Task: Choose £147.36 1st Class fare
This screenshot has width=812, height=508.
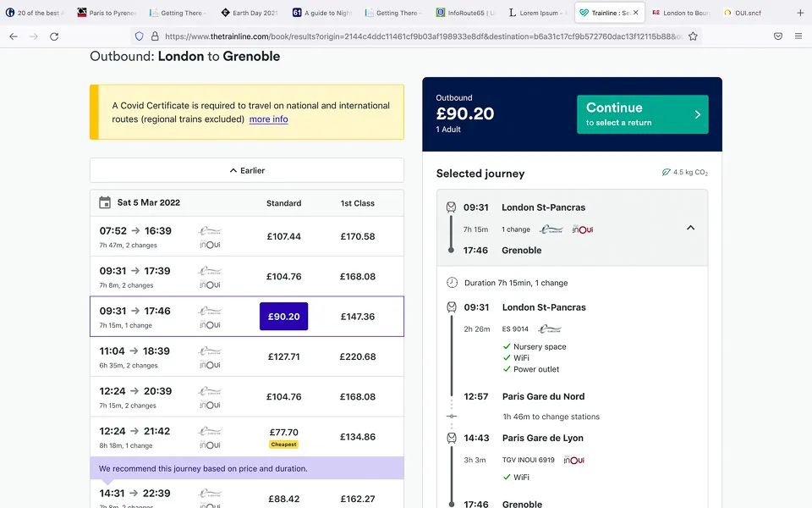Action: tap(357, 316)
